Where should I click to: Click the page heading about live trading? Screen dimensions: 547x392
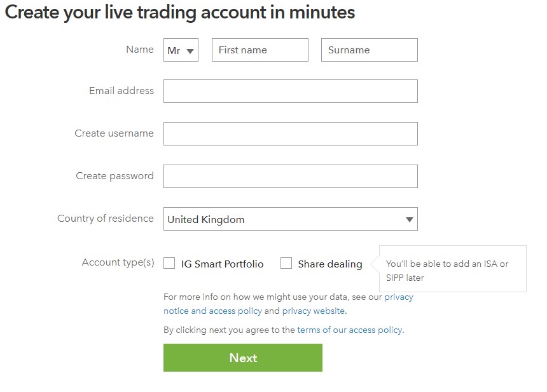click(x=180, y=12)
